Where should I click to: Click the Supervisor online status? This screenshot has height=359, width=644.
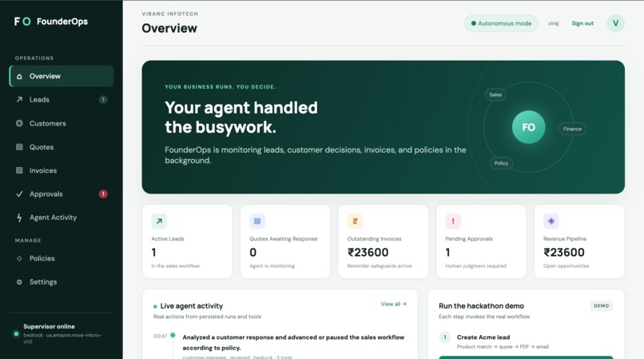coord(49,326)
